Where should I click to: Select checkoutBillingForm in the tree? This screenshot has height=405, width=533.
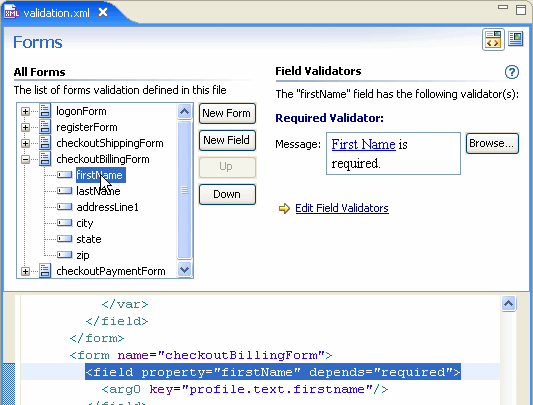pos(103,159)
